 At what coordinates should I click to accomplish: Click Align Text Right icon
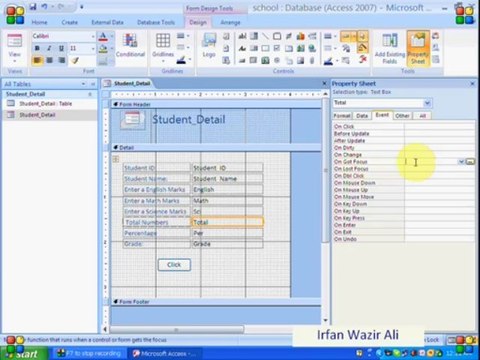pyautogui.click(x=62, y=60)
